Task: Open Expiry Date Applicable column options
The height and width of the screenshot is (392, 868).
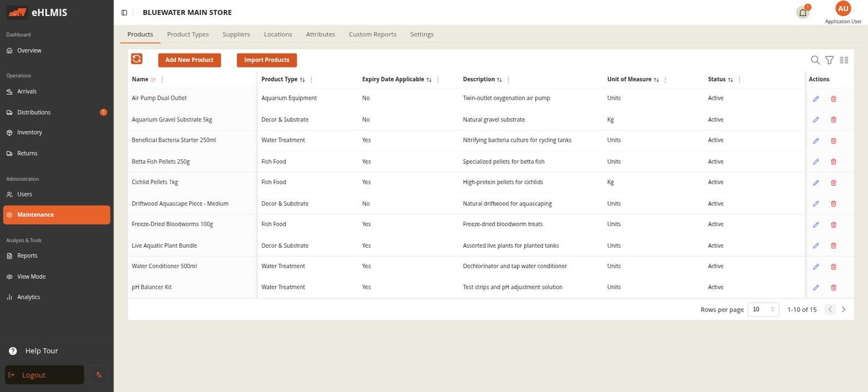Action: [438, 80]
